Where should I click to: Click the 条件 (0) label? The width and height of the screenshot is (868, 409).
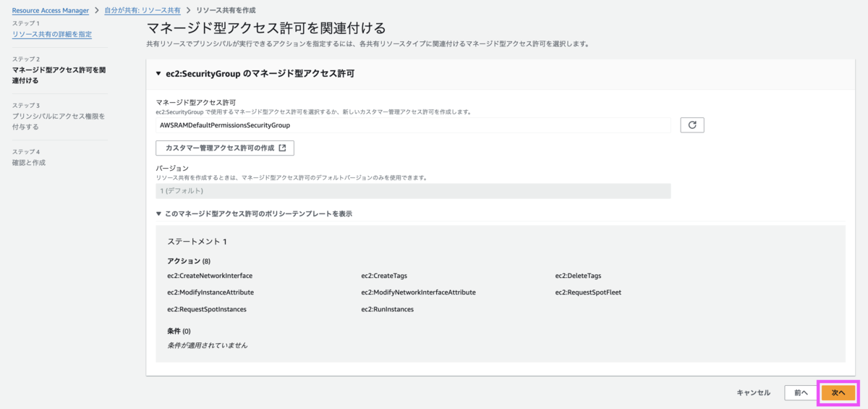tap(179, 331)
